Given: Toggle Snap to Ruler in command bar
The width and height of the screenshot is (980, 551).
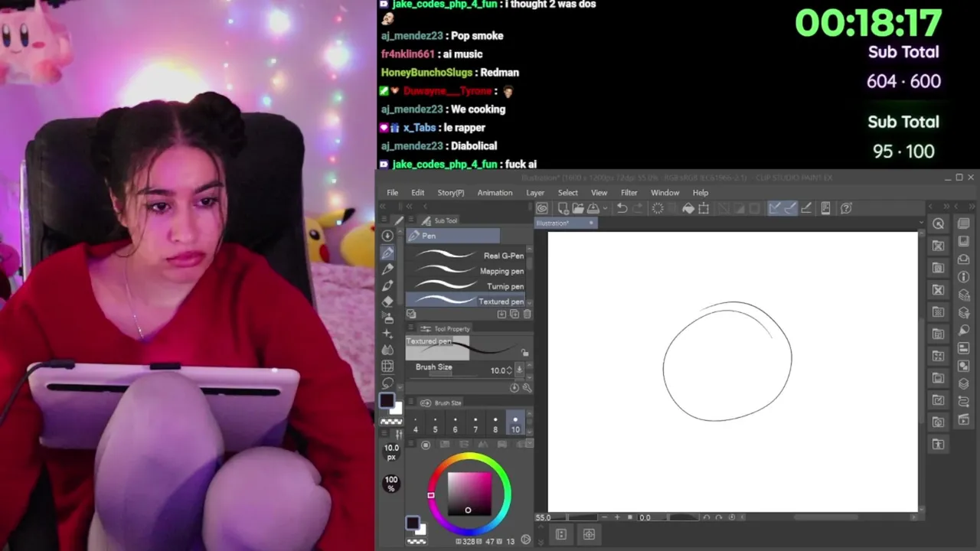Looking at the screenshot, I should (775, 208).
